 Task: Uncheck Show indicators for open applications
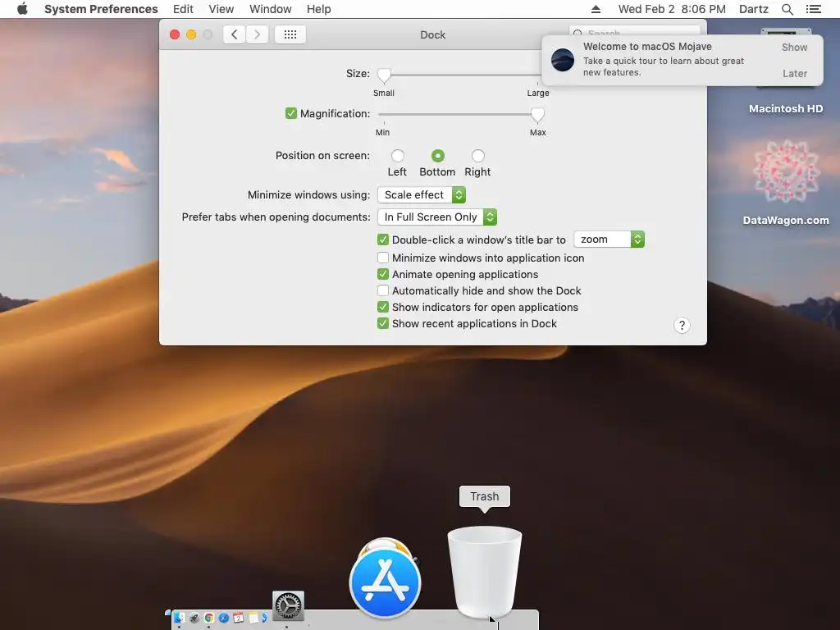click(382, 307)
